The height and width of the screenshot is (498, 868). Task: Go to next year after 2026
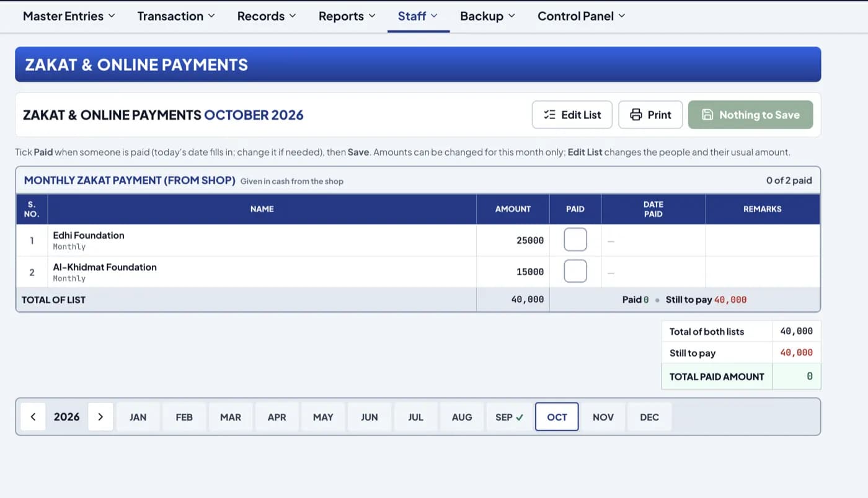100,417
